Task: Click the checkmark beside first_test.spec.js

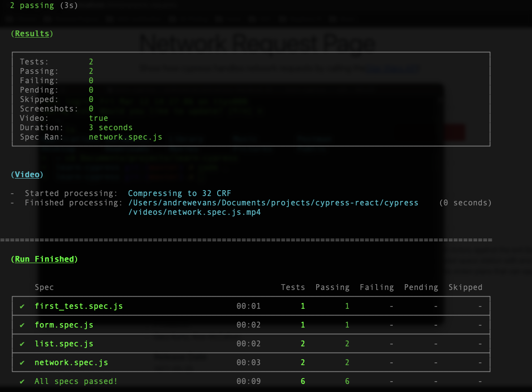Action: pyautogui.click(x=22, y=306)
